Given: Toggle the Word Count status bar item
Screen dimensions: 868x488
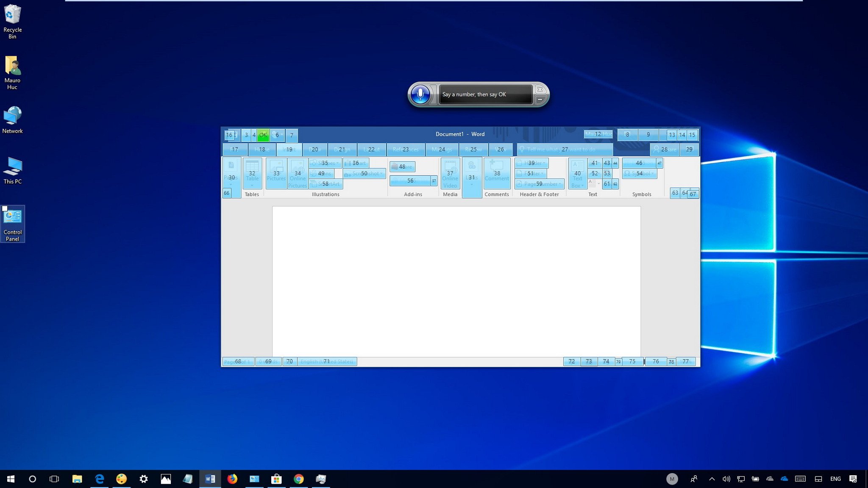Looking at the screenshot, I should (268, 361).
